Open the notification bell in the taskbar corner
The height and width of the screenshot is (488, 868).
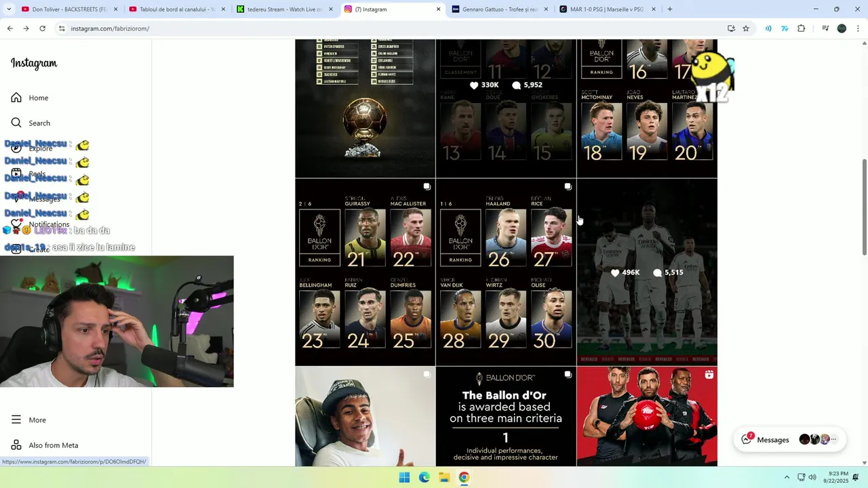[856, 477]
